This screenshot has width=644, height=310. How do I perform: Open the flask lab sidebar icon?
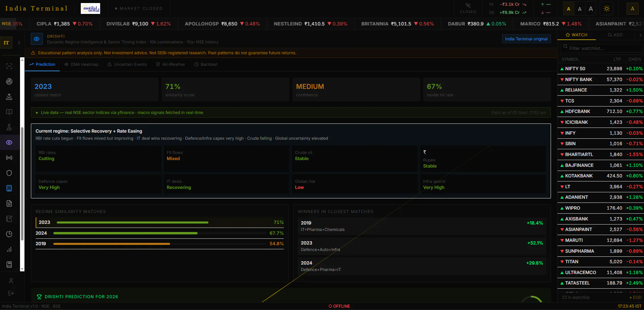click(9, 127)
